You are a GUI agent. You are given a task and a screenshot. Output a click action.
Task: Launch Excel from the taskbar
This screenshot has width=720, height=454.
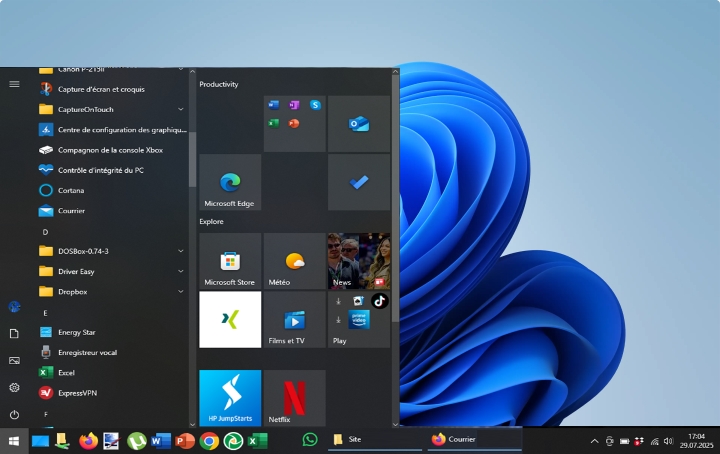pyautogui.click(x=257, y=441)
